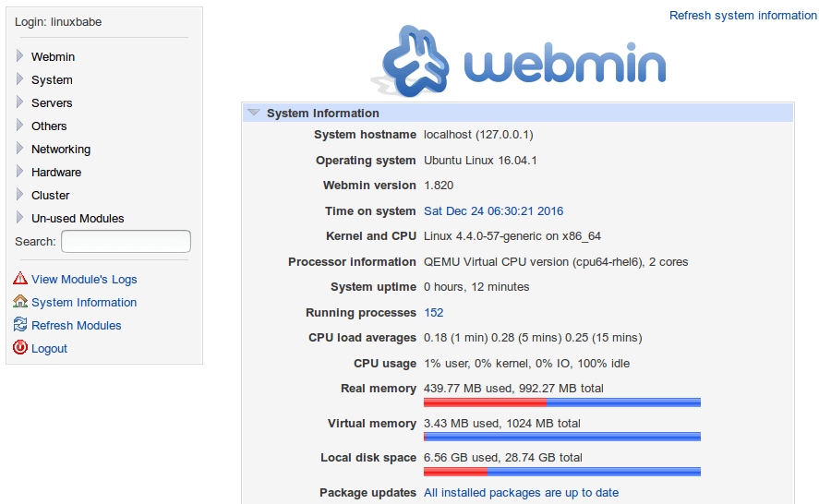Viewport: 819px width, 504px height.
Task: Click the System Information house icon
Action: (x=20, y=302)
